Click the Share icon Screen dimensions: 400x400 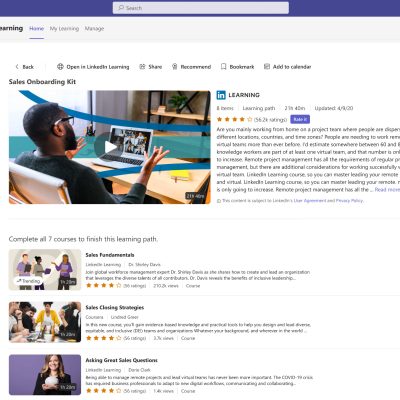(x=142, y=67)
